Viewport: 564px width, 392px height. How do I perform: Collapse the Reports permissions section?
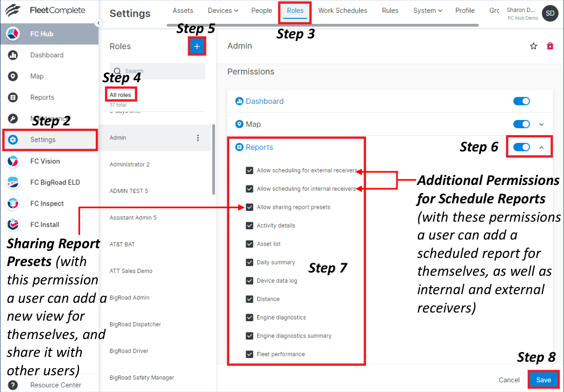pos(541,147)
